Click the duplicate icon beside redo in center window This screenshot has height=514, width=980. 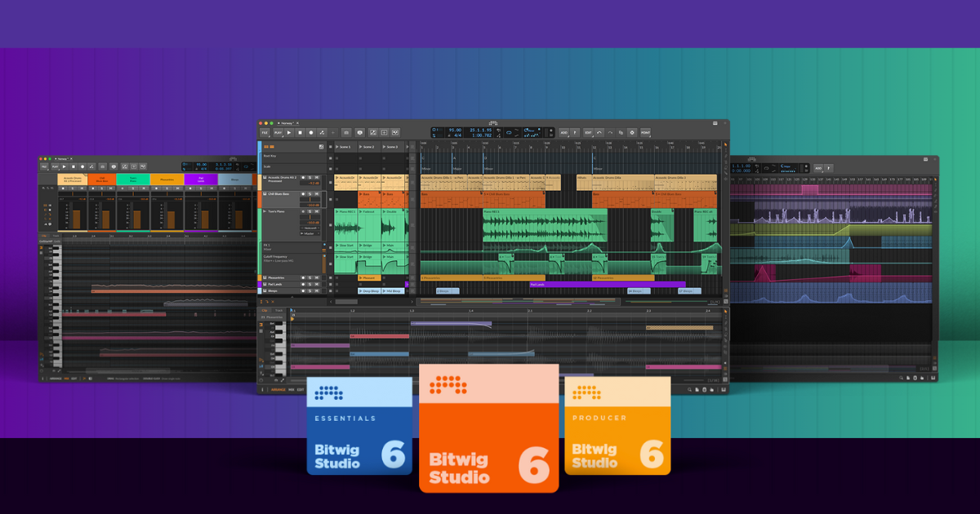621,132
